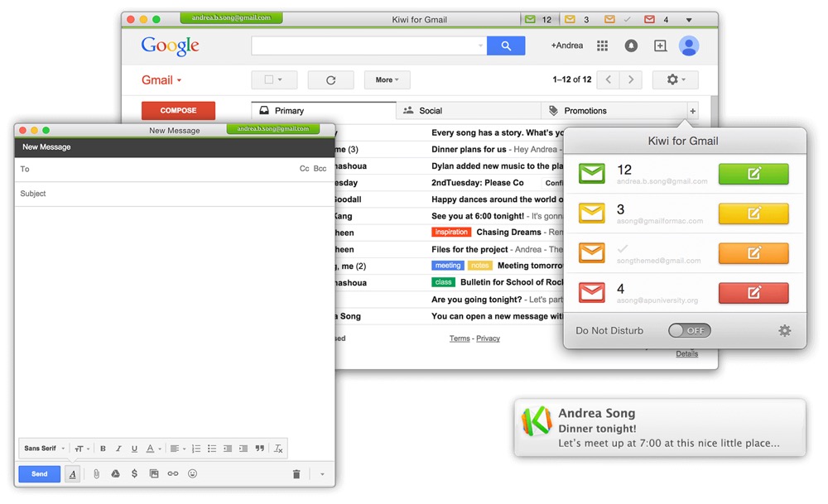
Task: Insert a photo into the message
Action: pos(154,474)
